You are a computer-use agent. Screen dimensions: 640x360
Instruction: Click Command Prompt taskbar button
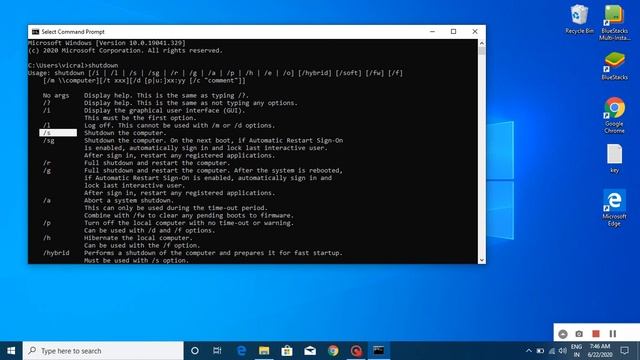click(x=379, y=351)
